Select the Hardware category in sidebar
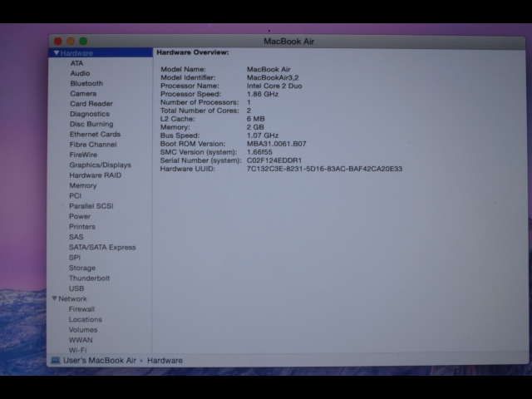The width and height of the screenshot is (532, 399). pos(101,53)
